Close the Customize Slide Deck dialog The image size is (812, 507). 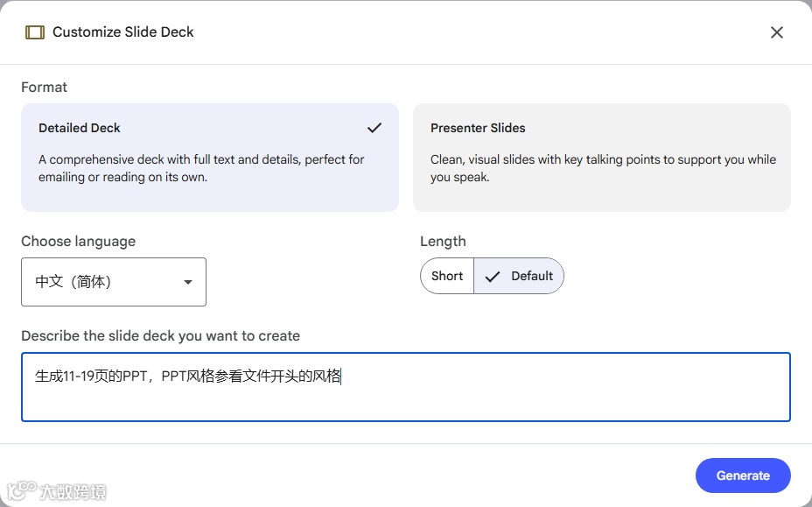click(x=776, y=32)
